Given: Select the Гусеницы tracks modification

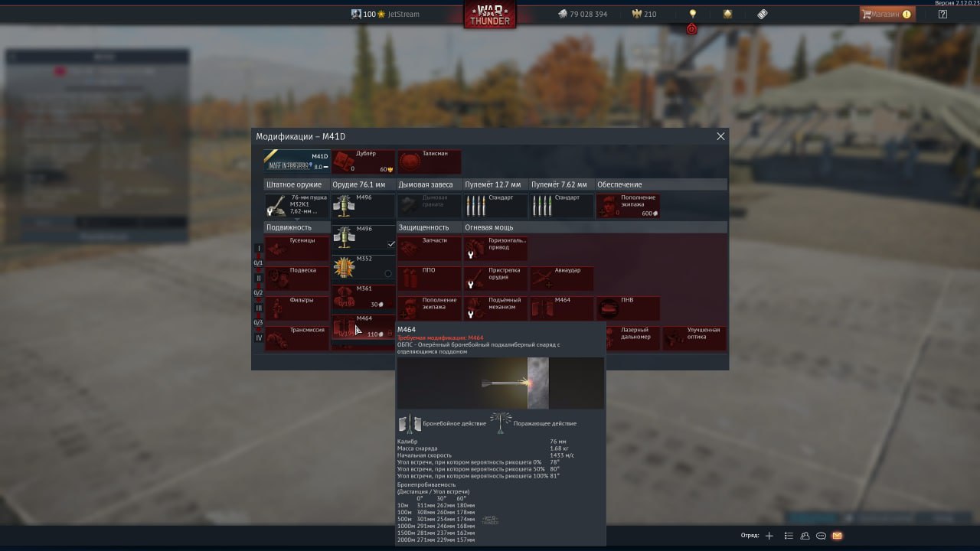Looking at the screenshot, I should (x=297, y=248).
